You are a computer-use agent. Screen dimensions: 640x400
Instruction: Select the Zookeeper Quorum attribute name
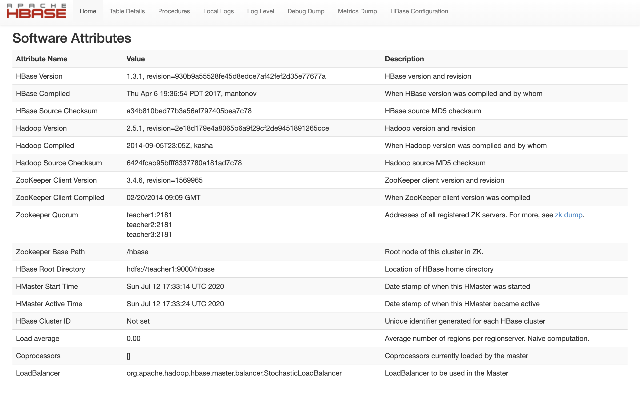[x=47, y=215]
